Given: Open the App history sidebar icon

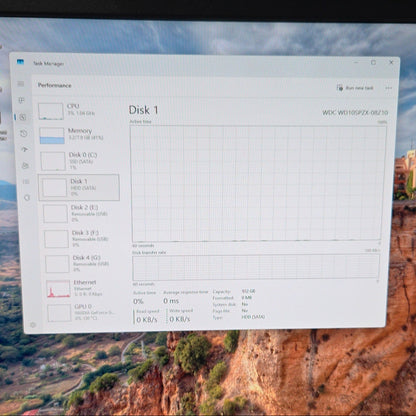Looking at the screenshot, I should [23, 134].
